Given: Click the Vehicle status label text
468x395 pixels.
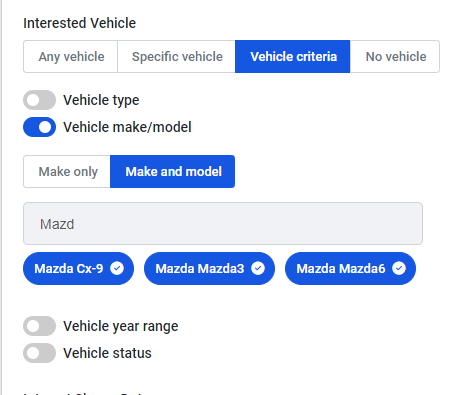Looking at the screenshot, I should coord(107,353).
